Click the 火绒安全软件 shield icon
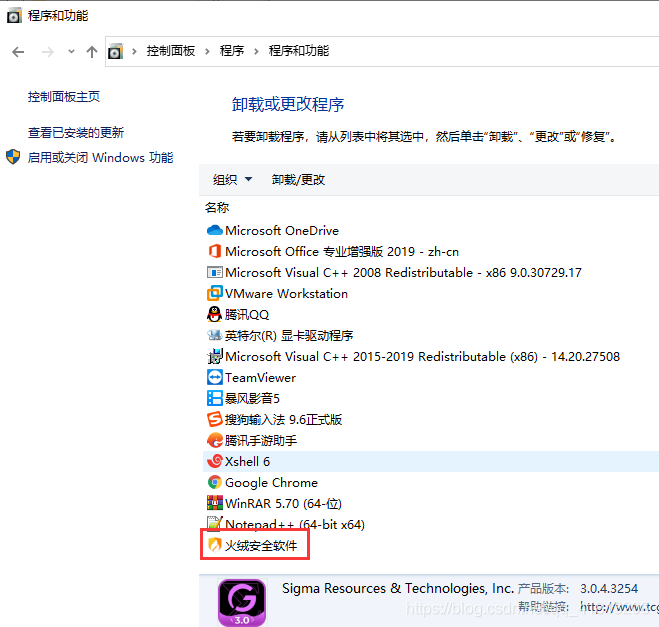This screenshot has height=627, width=659. point(215,545)
